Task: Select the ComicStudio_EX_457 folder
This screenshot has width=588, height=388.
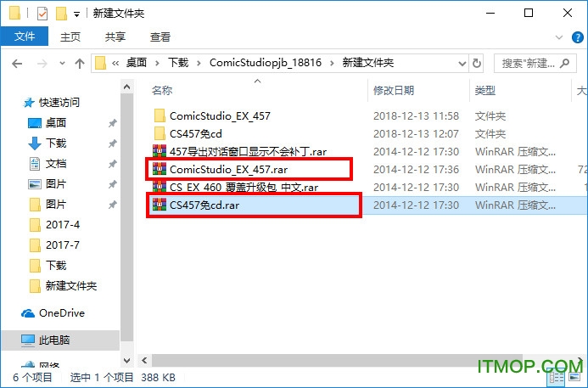Action: click(x=220, y=116)
